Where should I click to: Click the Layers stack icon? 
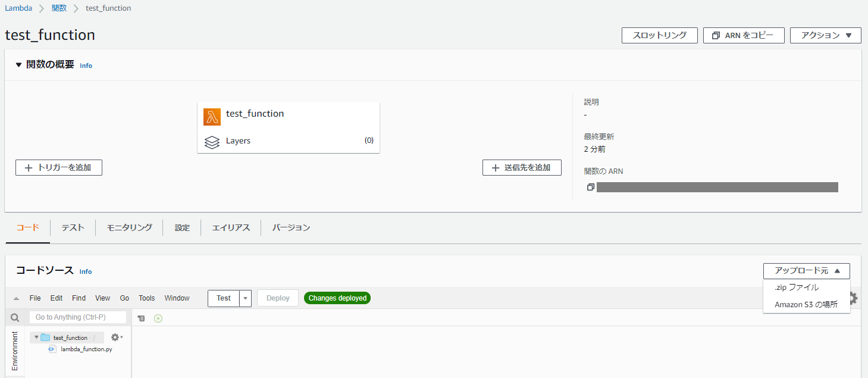pyautogui.click(x=212, y=142)
